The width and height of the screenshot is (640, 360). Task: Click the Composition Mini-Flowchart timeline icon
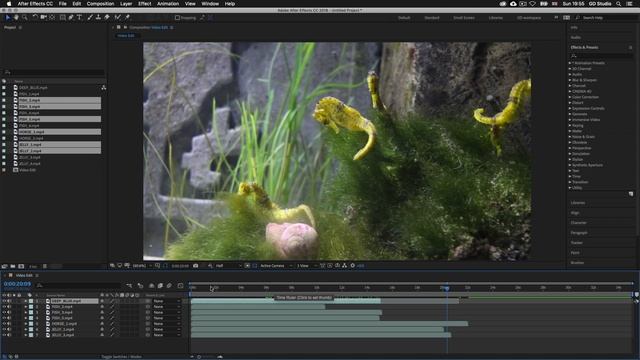coord(129,286)
